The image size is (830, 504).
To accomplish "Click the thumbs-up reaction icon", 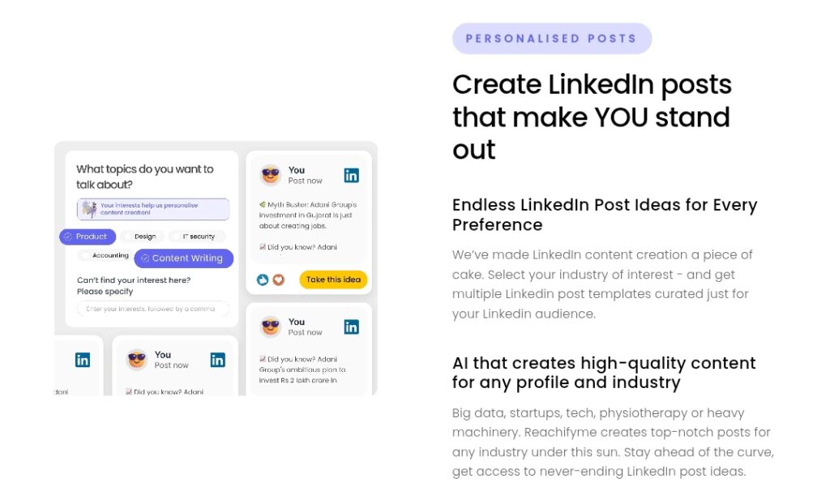I will (x=263, y=280).
